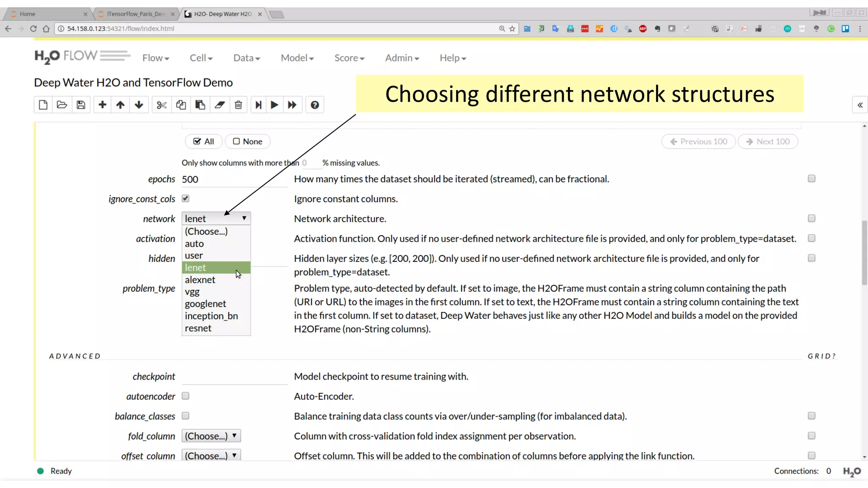
Task: Click the None columns button
Action: click(248, 141)
